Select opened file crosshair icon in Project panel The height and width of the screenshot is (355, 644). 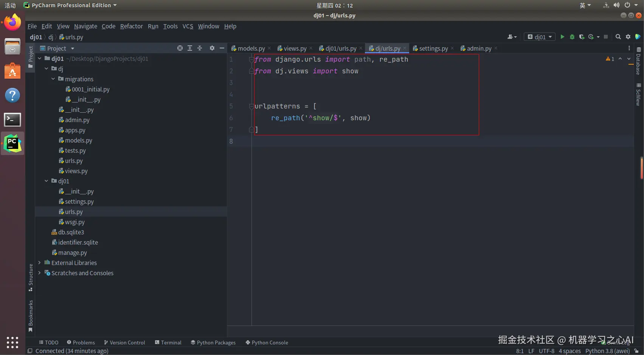[180, 48]
